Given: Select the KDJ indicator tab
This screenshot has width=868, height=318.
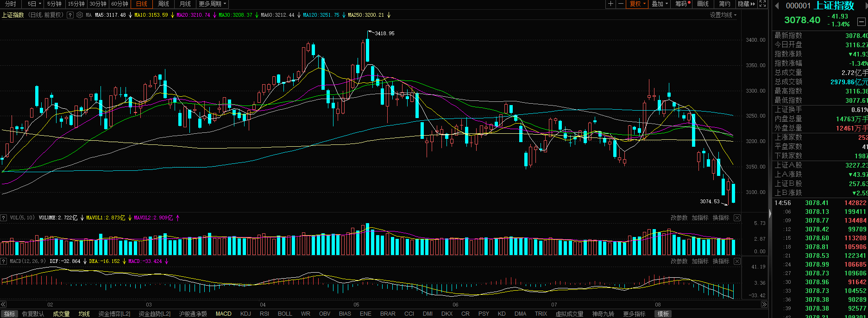Looking at the screenshot, I should pos(245,314).
